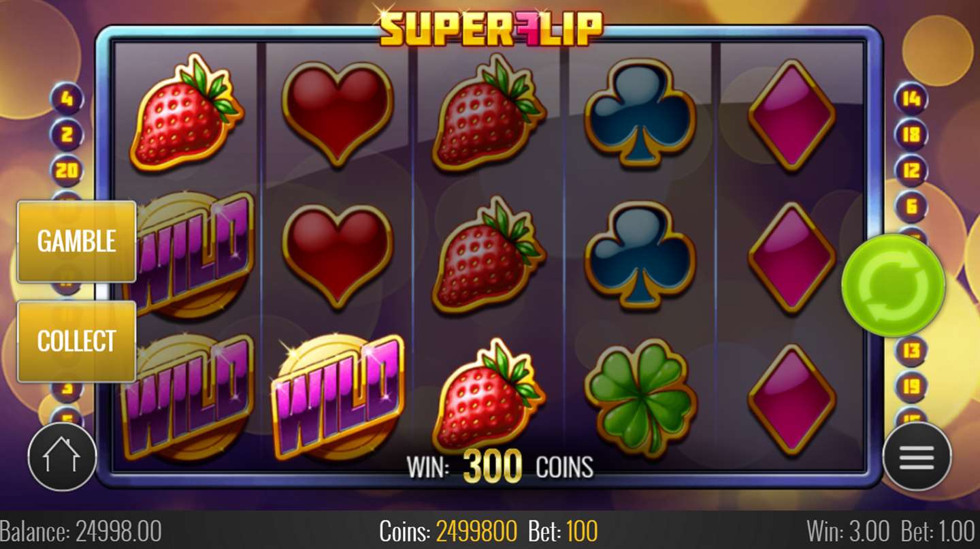Image resolution: width=980 pixels, height=549 pixels.
Task: Click the four-leaf clover symbol
Action: coord(640,397)
